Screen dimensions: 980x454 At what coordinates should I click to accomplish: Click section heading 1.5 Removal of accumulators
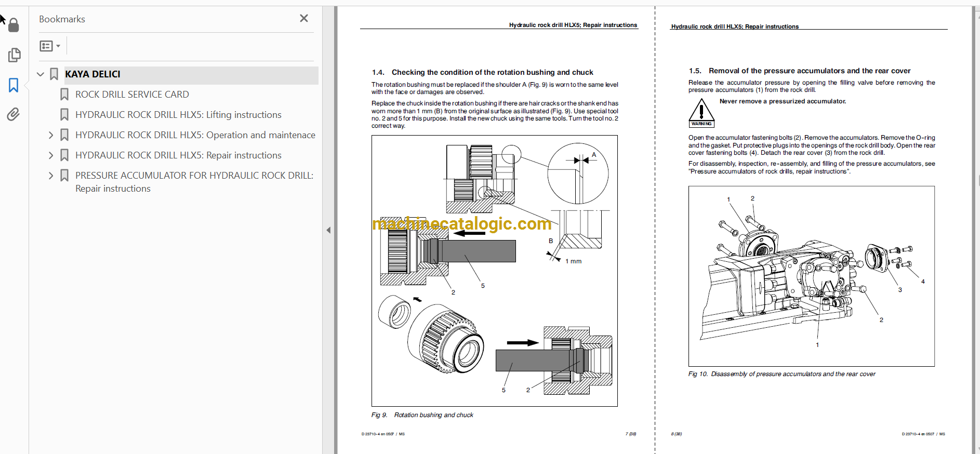click(800, 71)
